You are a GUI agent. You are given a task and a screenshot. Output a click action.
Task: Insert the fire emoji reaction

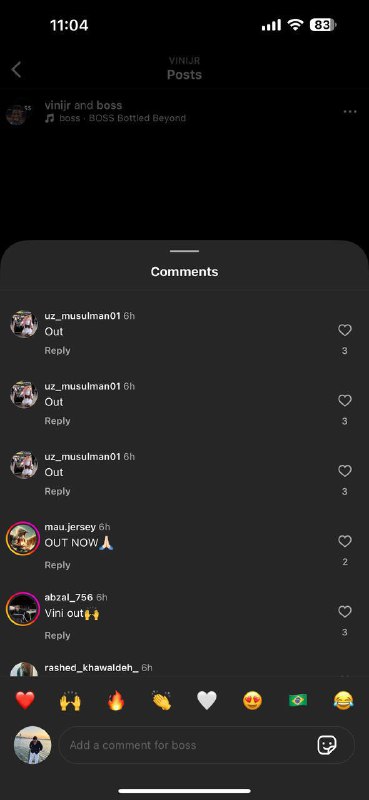tap(116, 701)
